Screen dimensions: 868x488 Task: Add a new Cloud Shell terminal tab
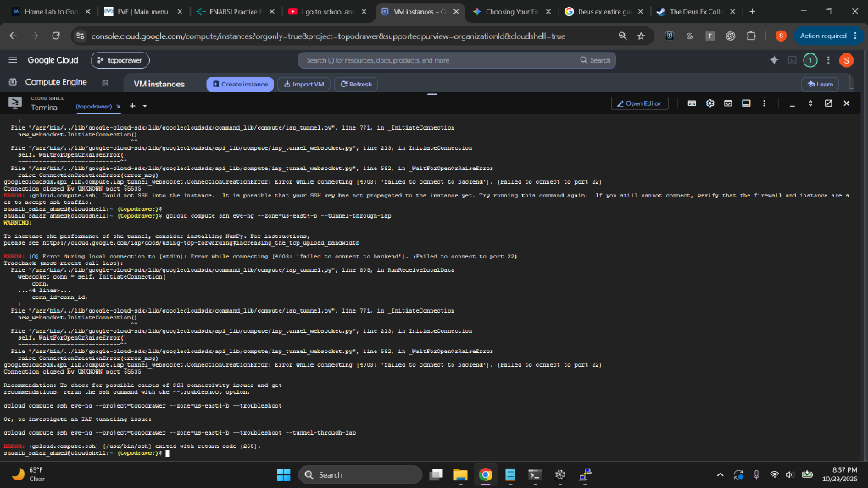(132, 106)
